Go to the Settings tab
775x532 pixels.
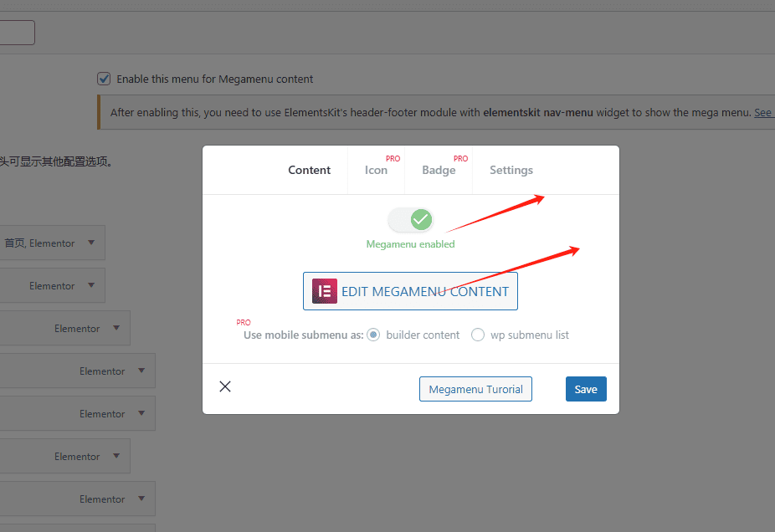tap(511, 170)
